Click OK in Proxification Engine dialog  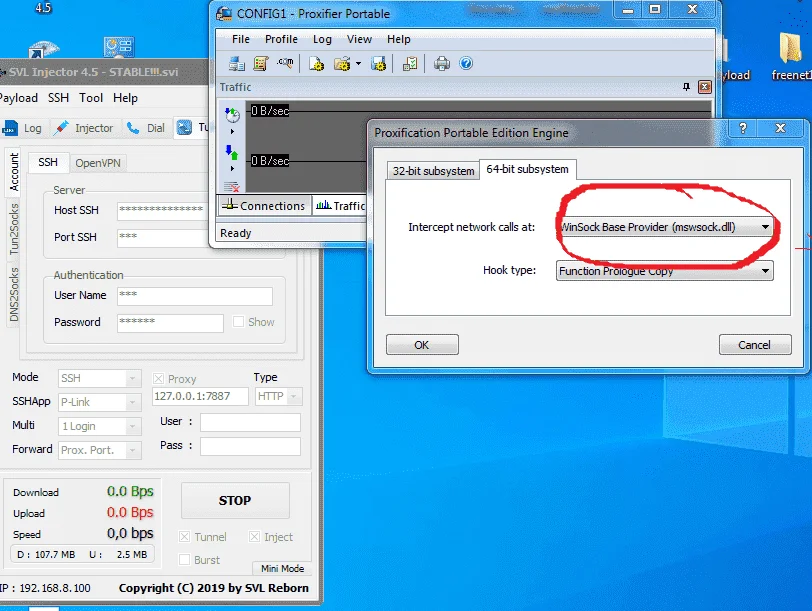[x=422, y=345]
